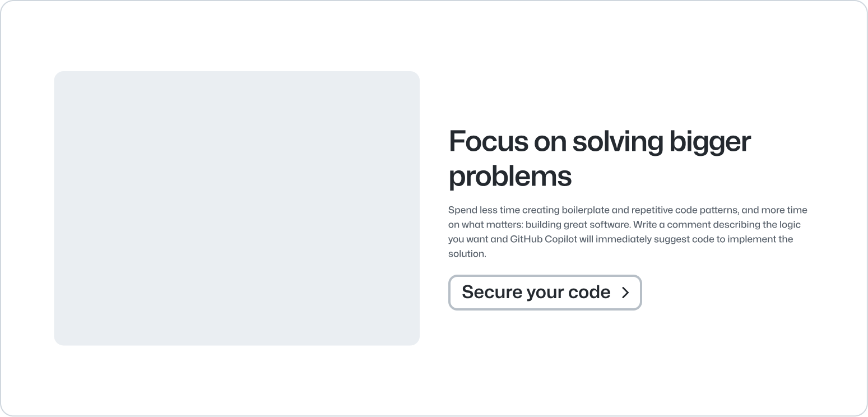Click the chevron arrow beside Secure your code
This screenshot has height=417, width=868.
(625, 293)
